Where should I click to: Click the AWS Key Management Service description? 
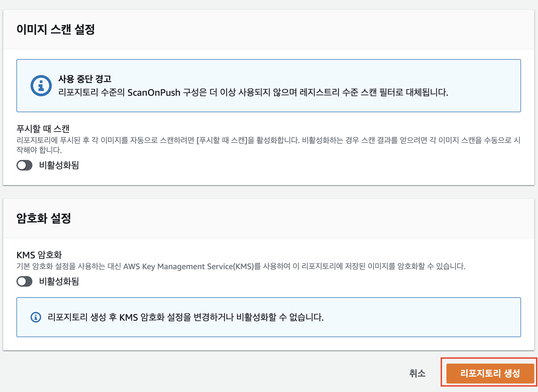pyautogui.click(x=241, y=266)
